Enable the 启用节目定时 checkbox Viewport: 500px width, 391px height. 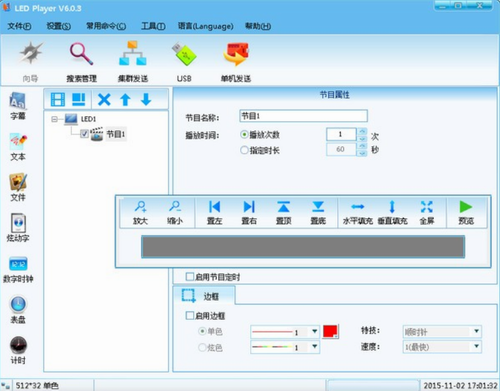coord(190,277)
